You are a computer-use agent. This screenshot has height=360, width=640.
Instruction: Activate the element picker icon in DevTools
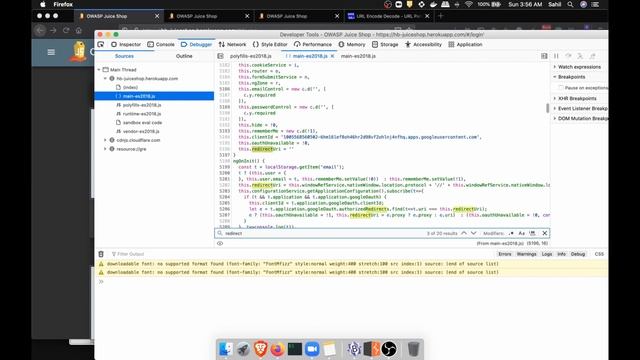(101, 44)
